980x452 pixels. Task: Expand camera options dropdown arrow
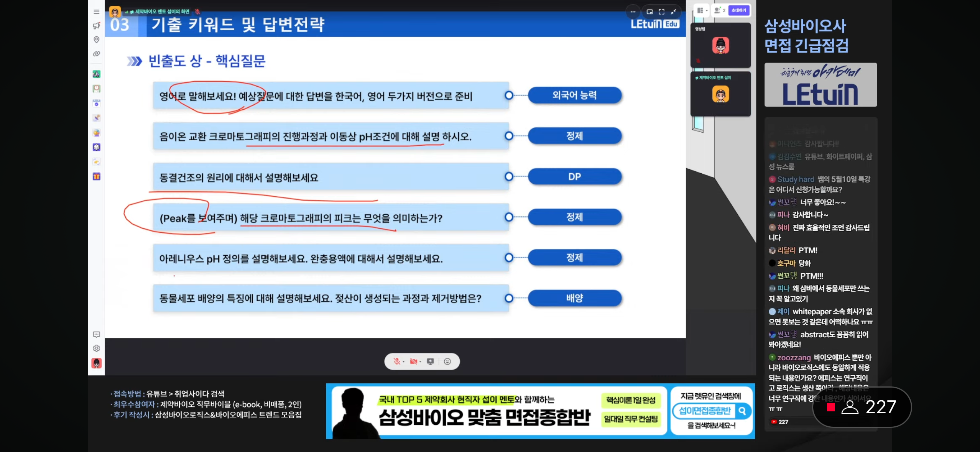(421, 362)
